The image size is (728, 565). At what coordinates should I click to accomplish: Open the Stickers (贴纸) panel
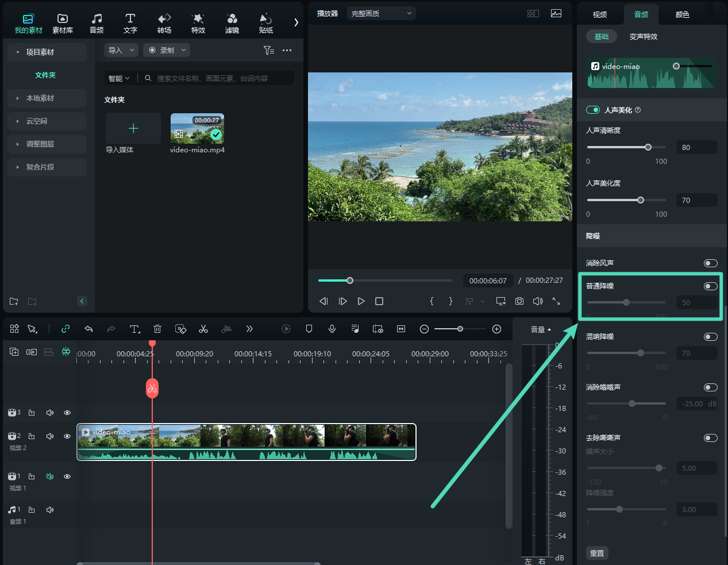tap(265, 23)
